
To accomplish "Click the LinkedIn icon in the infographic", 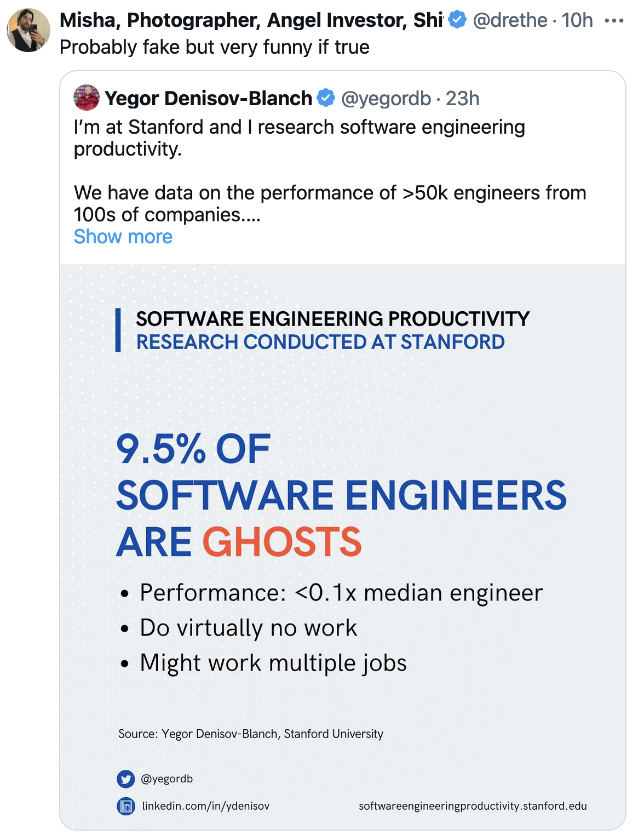I will click(126, 806).
